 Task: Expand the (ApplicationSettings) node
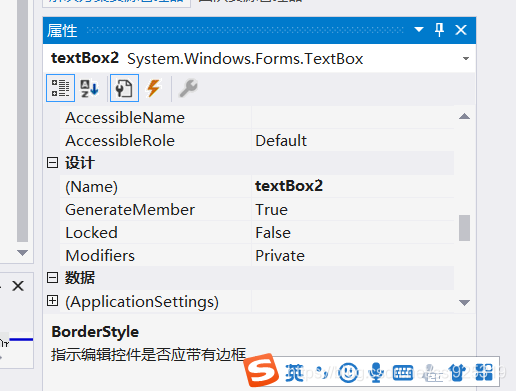pyautogui.click(x=52, y=301)
